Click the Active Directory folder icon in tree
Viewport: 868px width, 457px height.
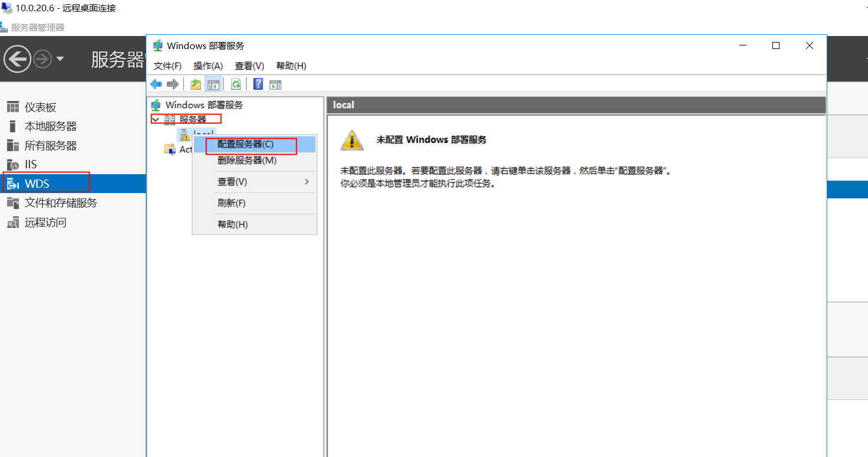[170, 149]
